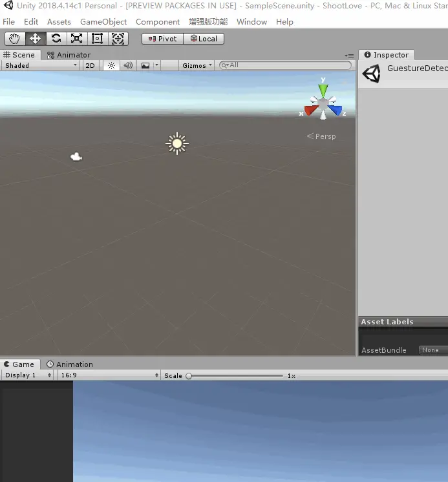The width and height of the screenshot is (448, 482).
Task: Toggle scene audio speaker icon
Action: (x=128, y=65)
